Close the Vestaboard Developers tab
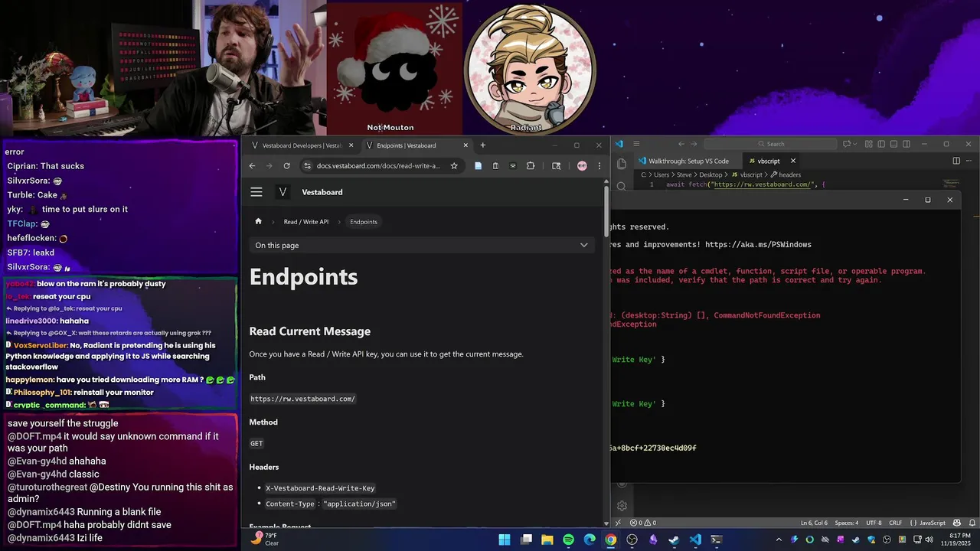 351,145
